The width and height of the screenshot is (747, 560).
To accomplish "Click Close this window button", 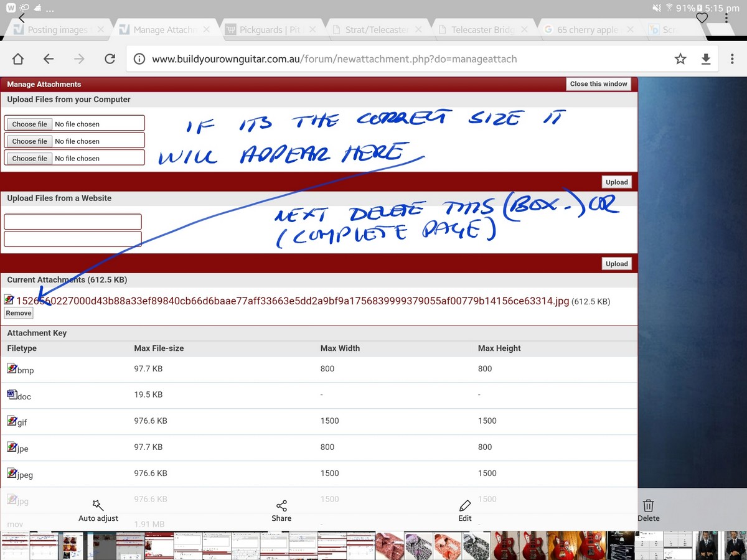I will click(x=598, y=84).
